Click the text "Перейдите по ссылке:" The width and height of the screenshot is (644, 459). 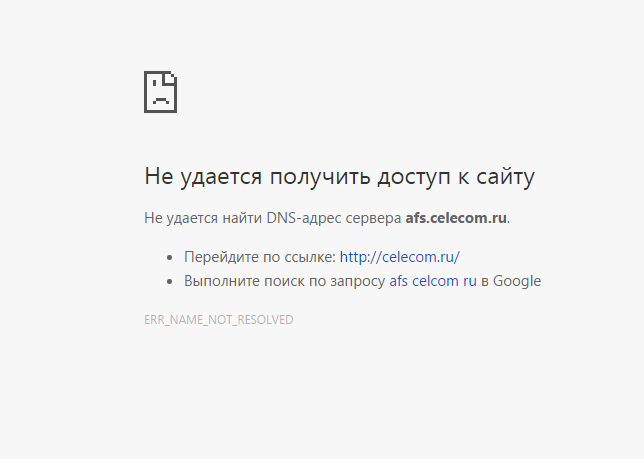[x=260, y=257]
